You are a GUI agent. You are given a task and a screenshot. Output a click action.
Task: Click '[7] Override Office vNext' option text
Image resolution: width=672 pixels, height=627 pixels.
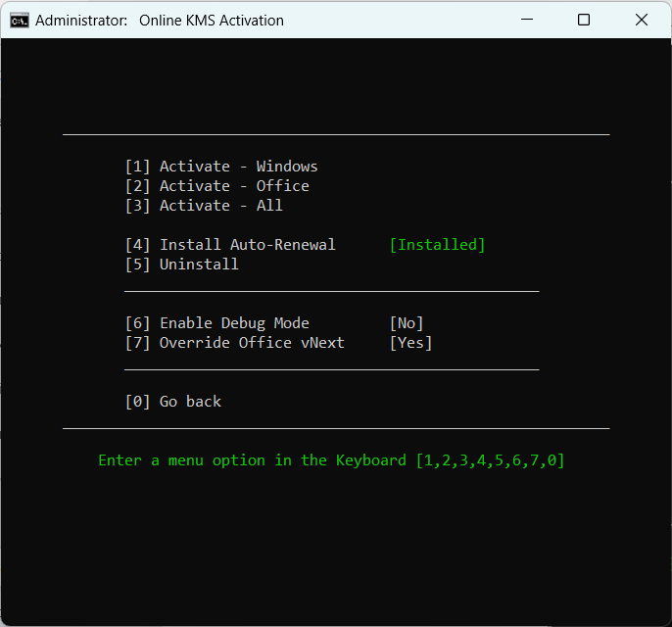[235, 343]
